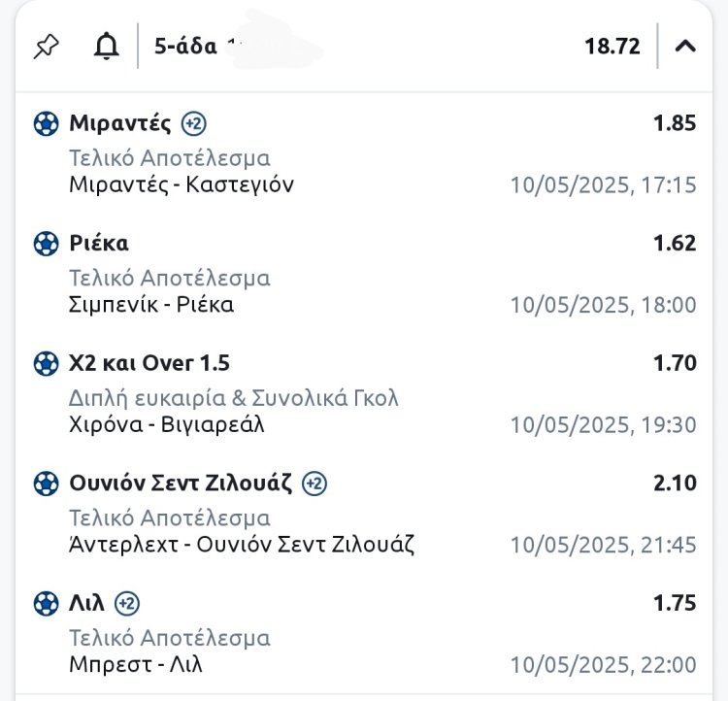Image resolution: width=728 pixels, height=701 pixels.
Task: Toggle the notification bell for this bet
Action: click(106, 46)
